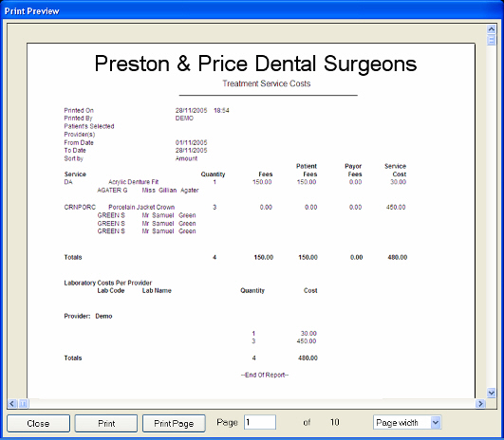504x440 pixels.
Task: Open the Page width zoom dropdown
Action: click(436, 422)
